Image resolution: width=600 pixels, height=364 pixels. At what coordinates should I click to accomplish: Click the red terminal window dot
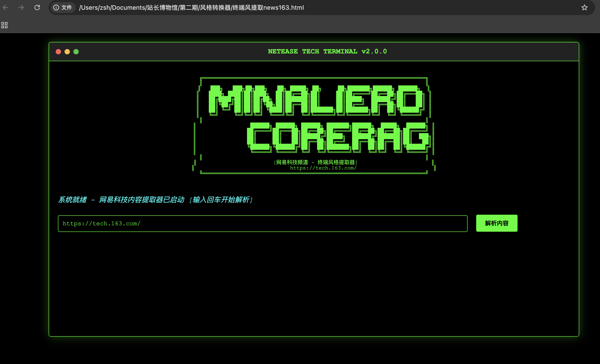click(58, 52)
